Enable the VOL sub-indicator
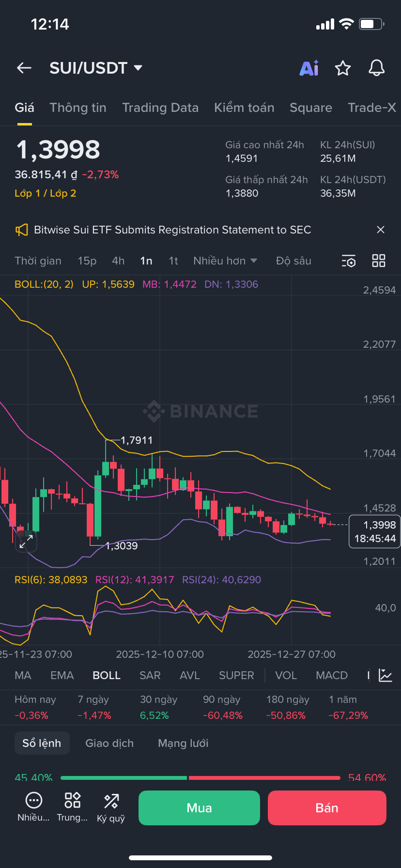The width and height of the screenshot is (401, 868). (286, 675)
